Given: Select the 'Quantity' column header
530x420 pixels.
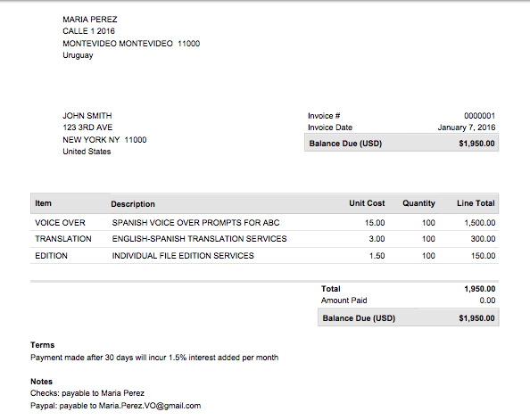Looking at the screenshot, I should point(418,203).
